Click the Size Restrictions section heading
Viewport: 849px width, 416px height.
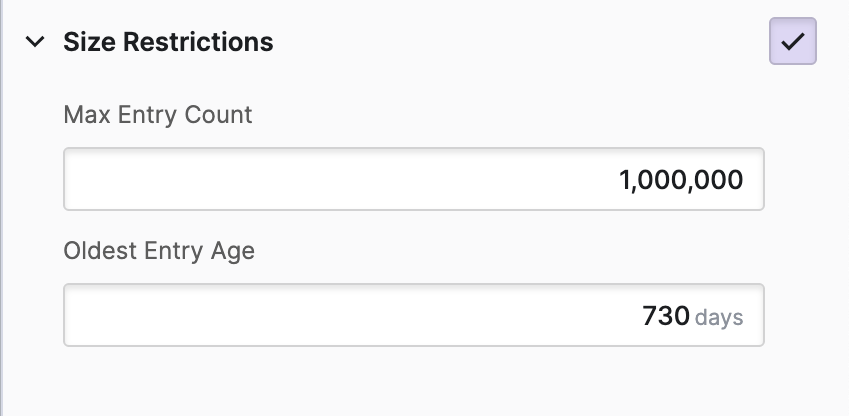click(168, 42)
